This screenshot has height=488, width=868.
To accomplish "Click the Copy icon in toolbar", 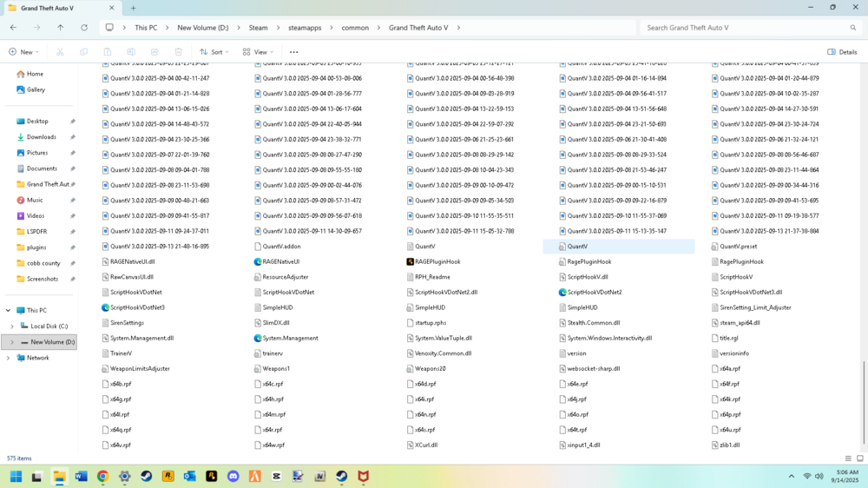I will (83, 52).
